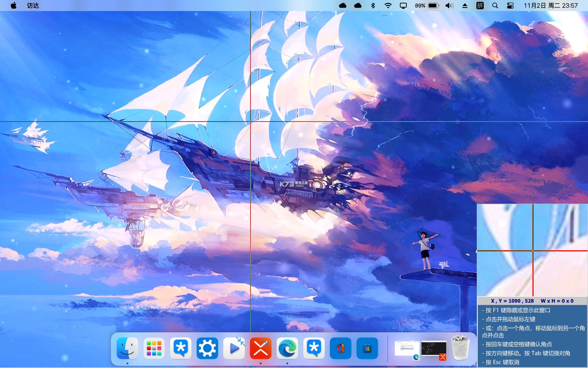The height and width of the screenshot is (368, 588).
Task: Open Finder from the dock
Action: [127, 348]
